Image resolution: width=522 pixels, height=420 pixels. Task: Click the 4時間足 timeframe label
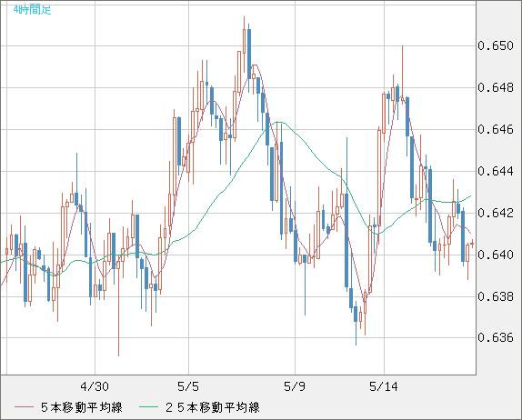point(32,10)
